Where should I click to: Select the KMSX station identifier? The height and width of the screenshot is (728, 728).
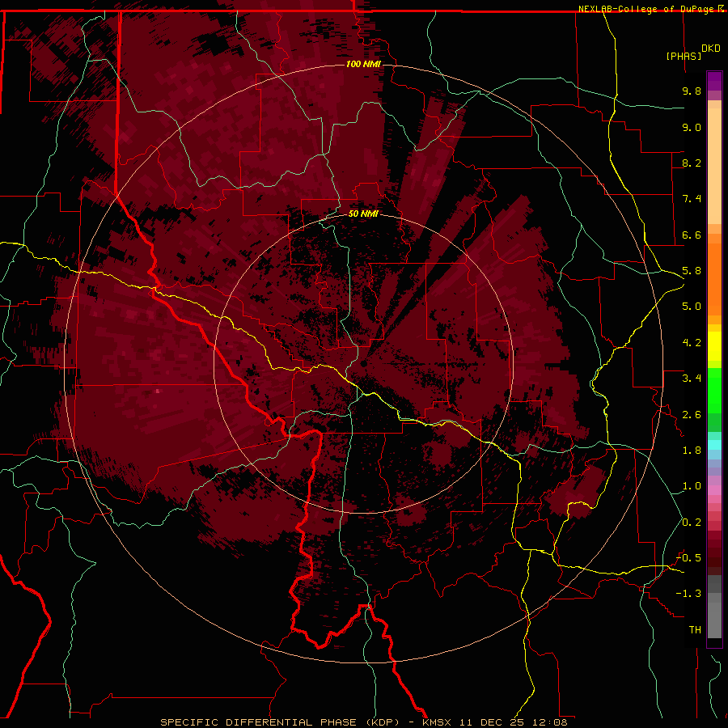pyautogui.click(x=438, y=722)
